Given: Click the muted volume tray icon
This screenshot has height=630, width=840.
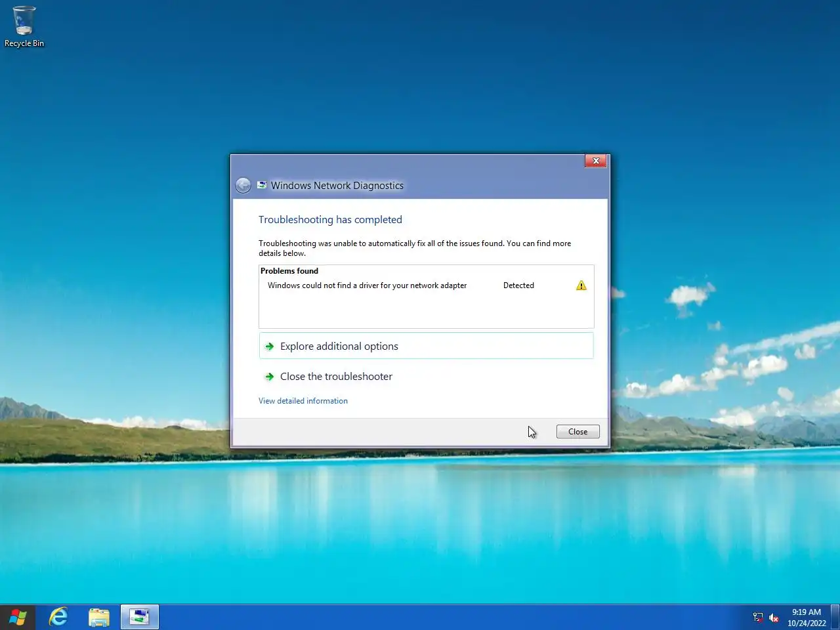Looking at the screenshot, I should [x=774, y=618].
